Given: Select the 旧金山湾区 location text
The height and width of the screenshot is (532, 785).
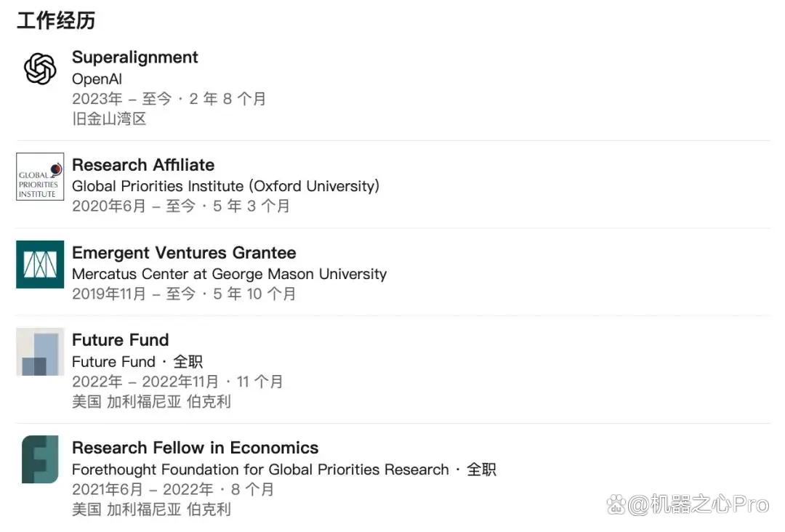Looking at the screenshot, I should click(109, 118).
